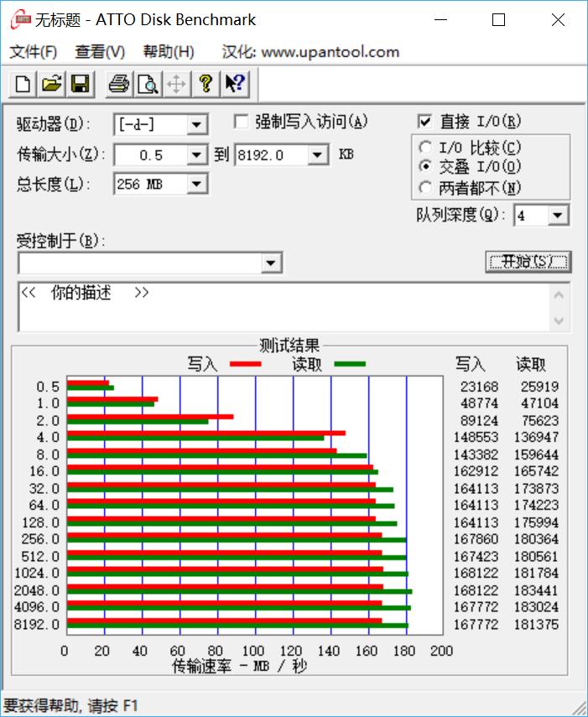The height and width of the screenshot is (717, 588).
Task: Minimize the ATTO Disk Benchmark window
Action: click(x=440, y=19)
